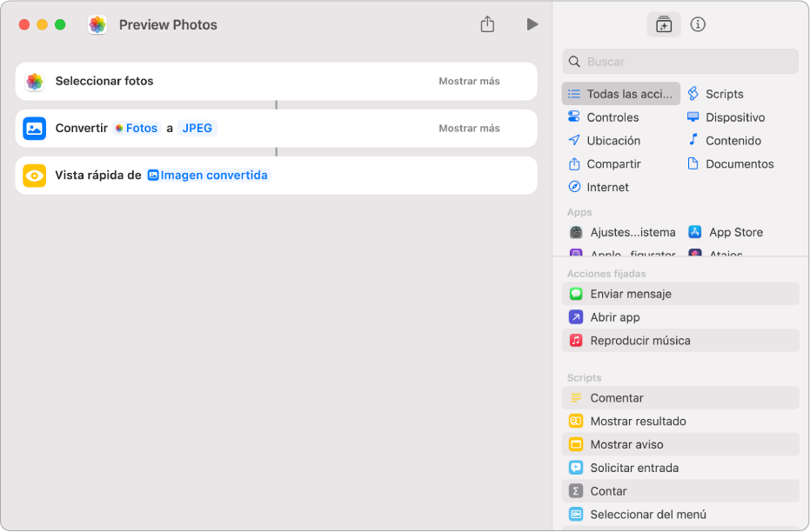The image size is (810, 532).
Task: Expand Mostrar más on the Convertir action
Action: [469, 128]
